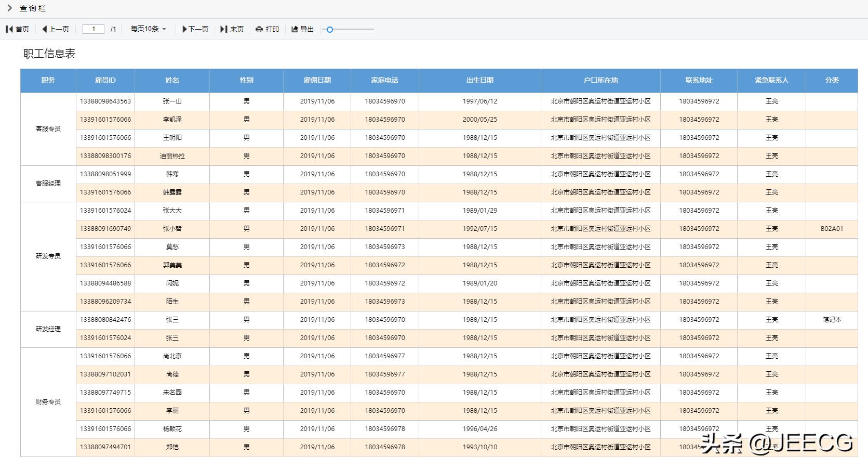This screenshot has width=868, height=469.
Task: Select employee 张一山's name cell
Action: [x=172, y=101]
